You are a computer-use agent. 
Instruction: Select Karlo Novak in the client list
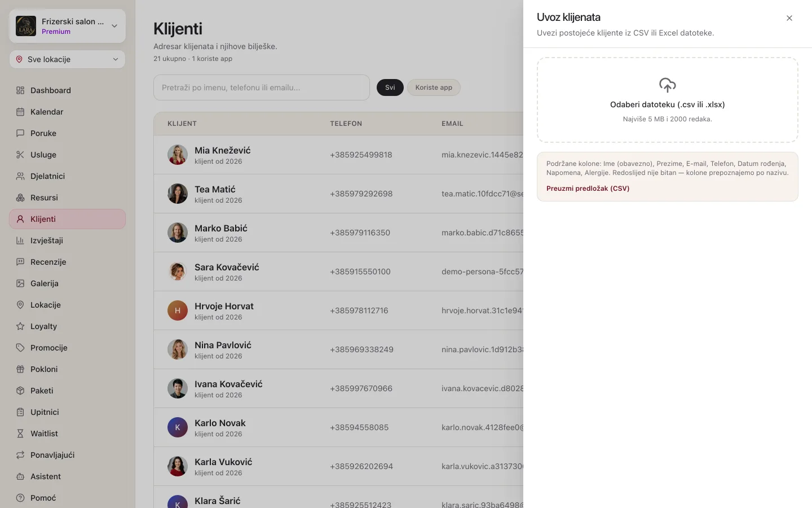coord(220,423)
